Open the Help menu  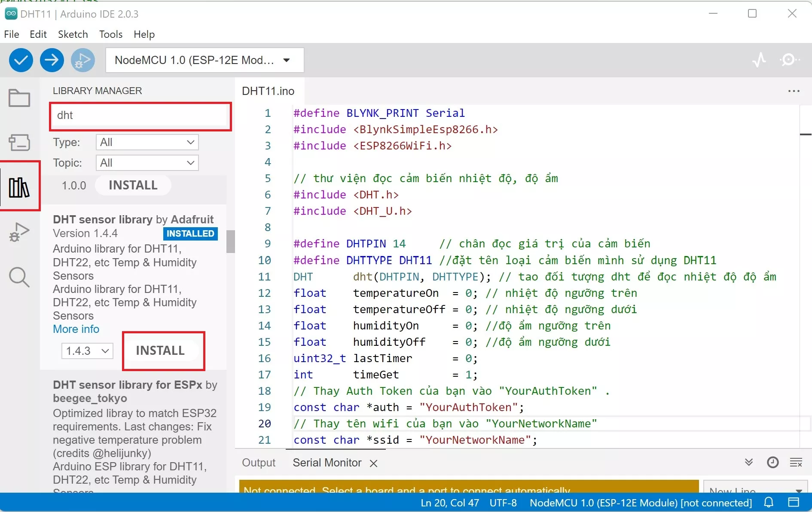(x=144, y=34)
